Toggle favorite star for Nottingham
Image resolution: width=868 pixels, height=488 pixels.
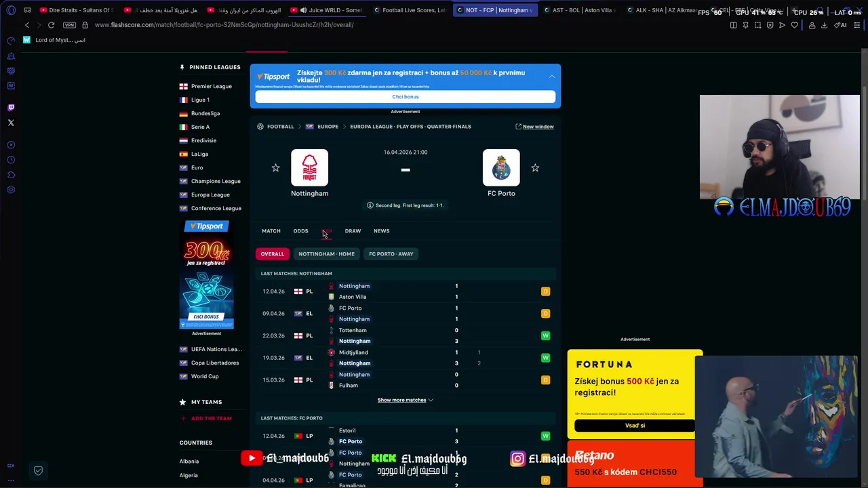pyautogui.click(x=275, y=167)
